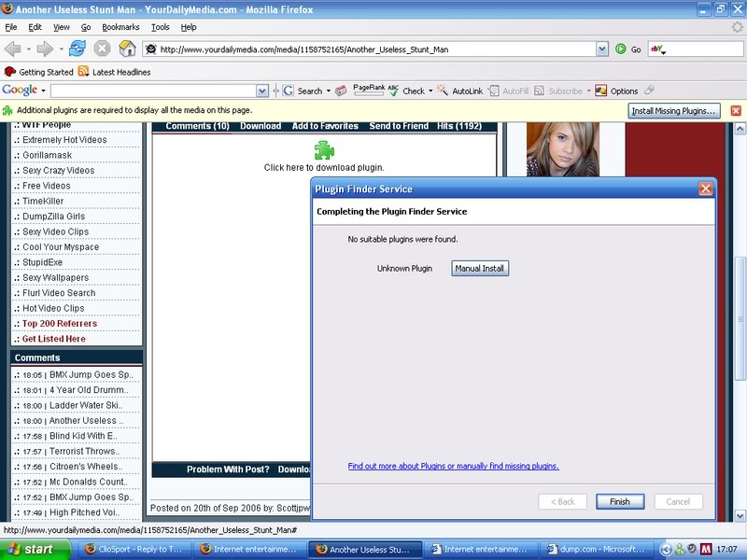
Task: Click the Home icon in navigation toolbar
Action: click(127, 49)
